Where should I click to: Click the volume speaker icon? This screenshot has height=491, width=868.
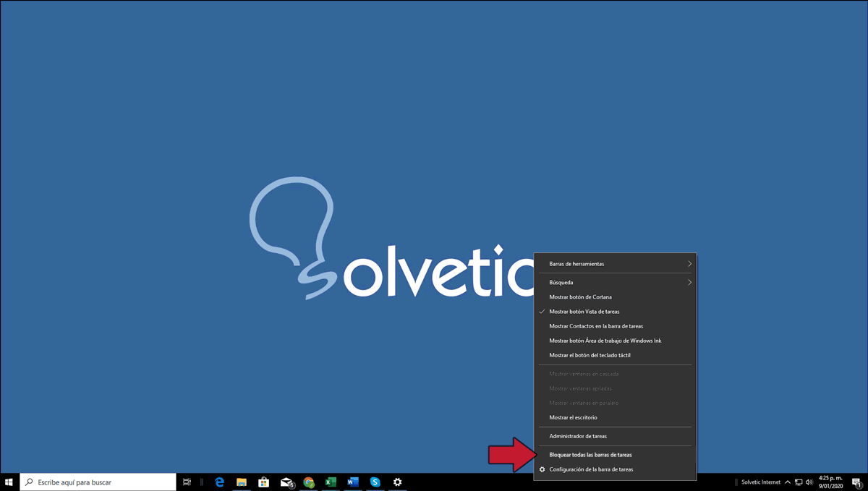[x=809, y=482]
